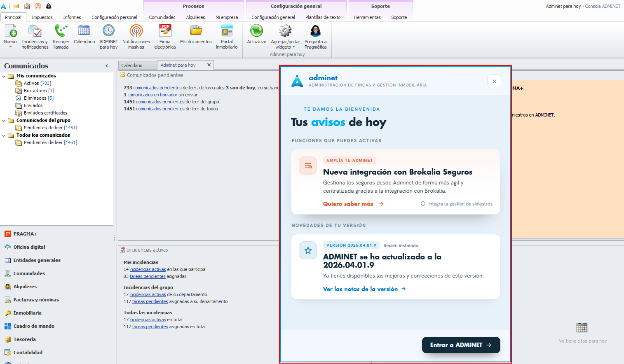This screenshot has width=624, height=364.
Task: Switch to the Mi empresa ribbon tab
Action: coord(227,17)
